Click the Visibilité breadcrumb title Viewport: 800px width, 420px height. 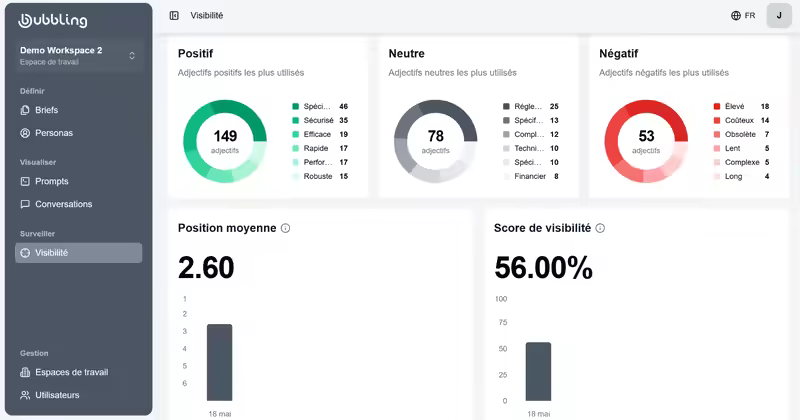point(207,15)
